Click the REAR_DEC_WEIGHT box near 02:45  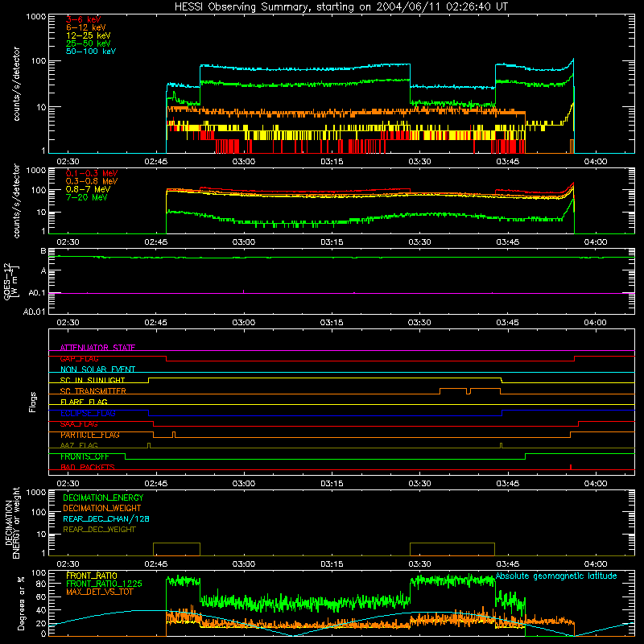[176, 549]
